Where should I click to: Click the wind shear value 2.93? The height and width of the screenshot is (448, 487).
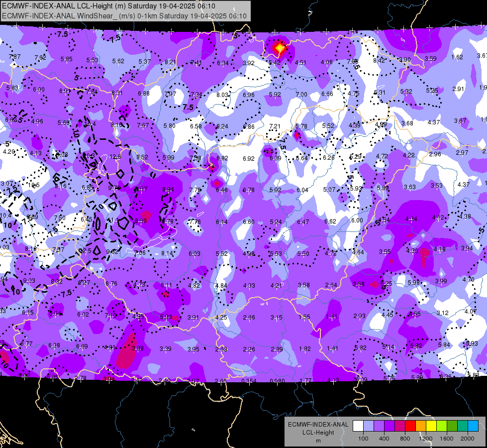(x=359, y=316)
